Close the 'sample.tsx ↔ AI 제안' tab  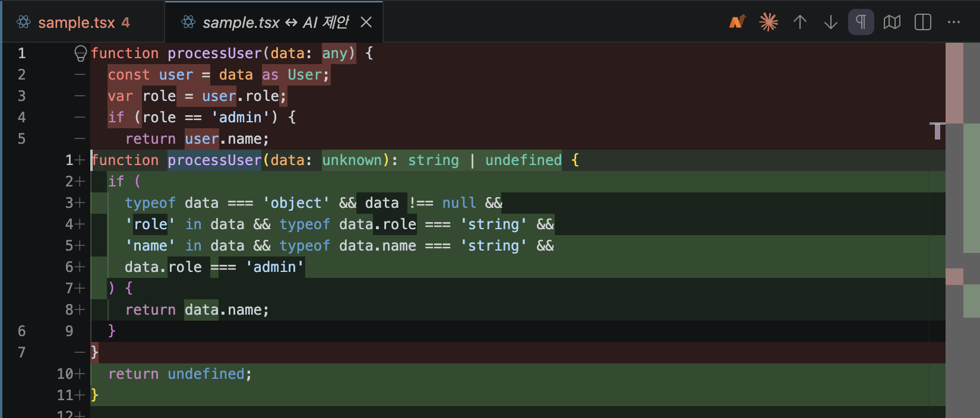[366, 23]
